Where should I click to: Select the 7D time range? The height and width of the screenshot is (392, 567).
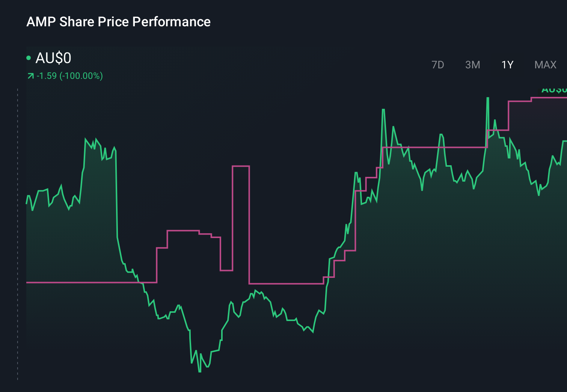[x=437, y=65]
